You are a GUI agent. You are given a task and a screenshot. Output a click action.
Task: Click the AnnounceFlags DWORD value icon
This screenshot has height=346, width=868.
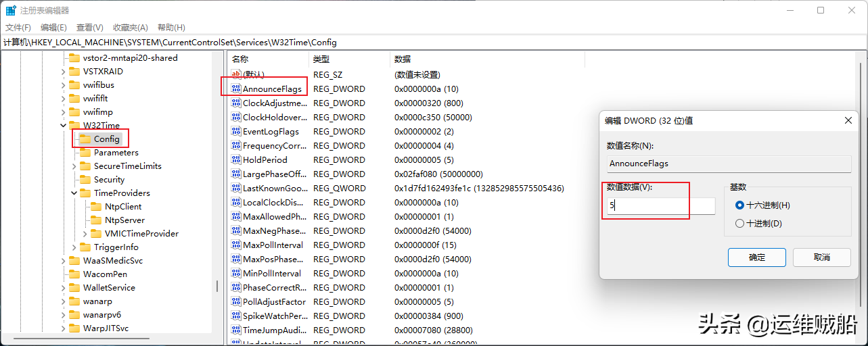[236, 89]
